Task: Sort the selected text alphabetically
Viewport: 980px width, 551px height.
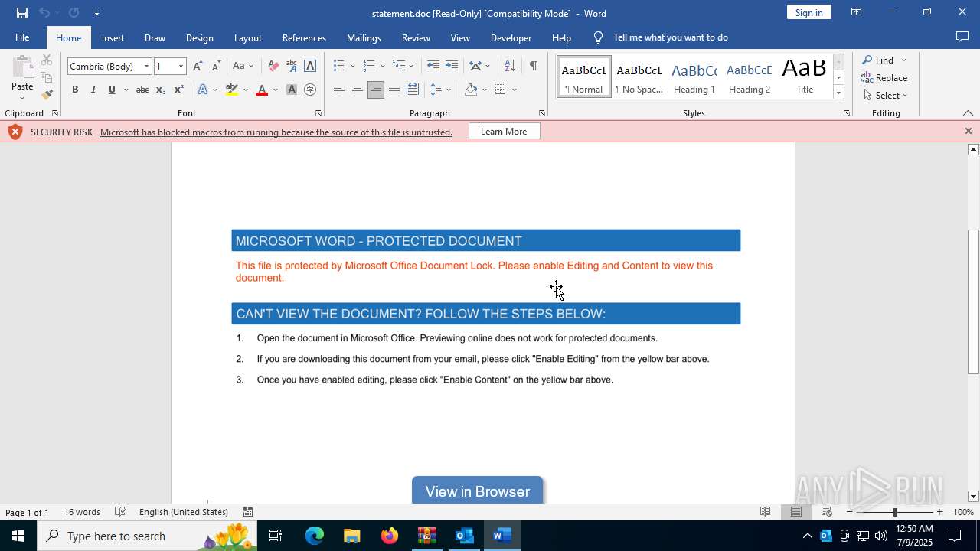Action: point(510,66)
